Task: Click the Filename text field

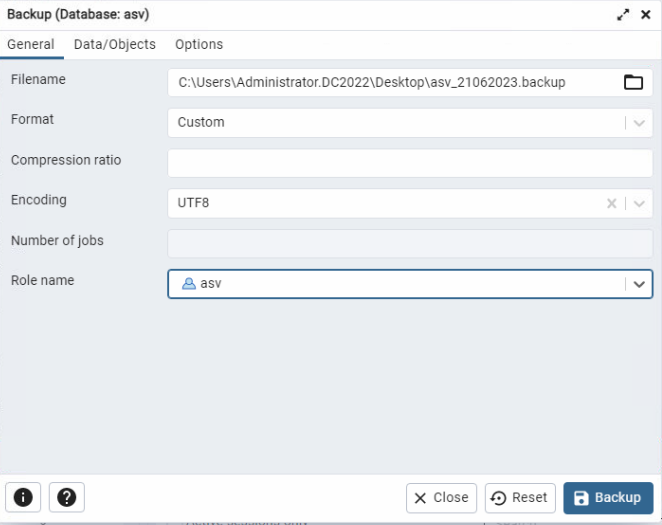Action: pos(390,82)
